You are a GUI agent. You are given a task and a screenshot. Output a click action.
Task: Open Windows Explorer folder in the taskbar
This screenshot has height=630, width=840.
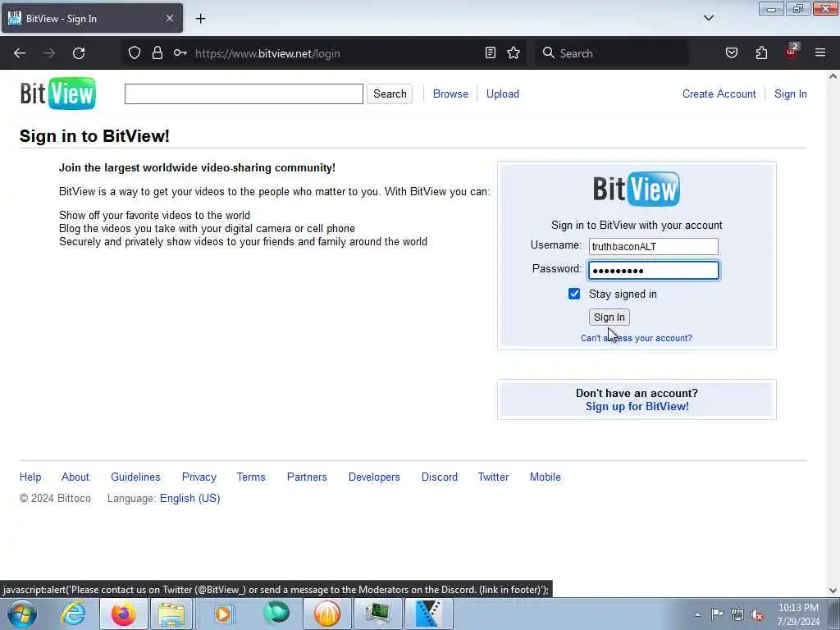point(171,614)
